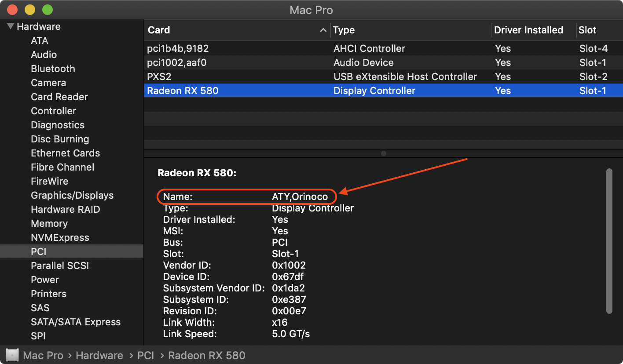Open the Parallel SCSI section
The width and height of the screenshot is (623, 364).
tap(60, 266)
